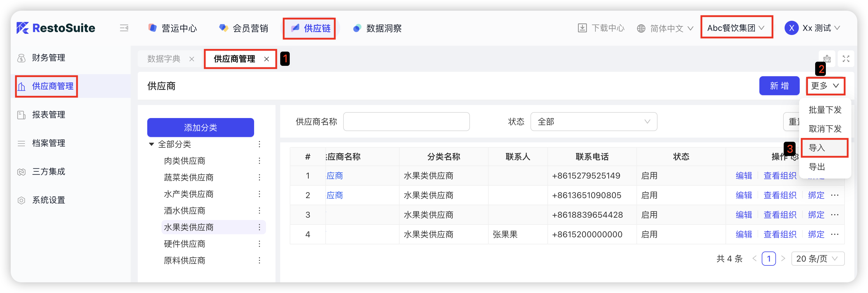Open the 状态 filter dropdown
Screen dimensions: 868x293
[593, 122]
